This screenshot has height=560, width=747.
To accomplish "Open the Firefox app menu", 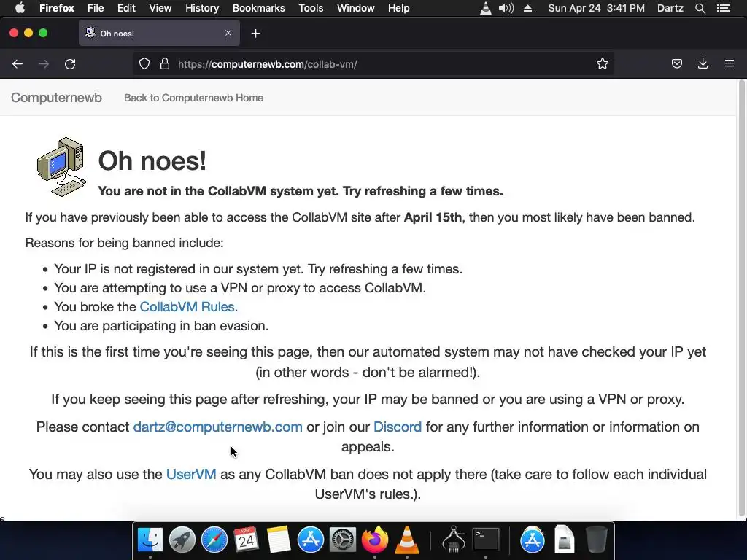I will click(57, 8).
